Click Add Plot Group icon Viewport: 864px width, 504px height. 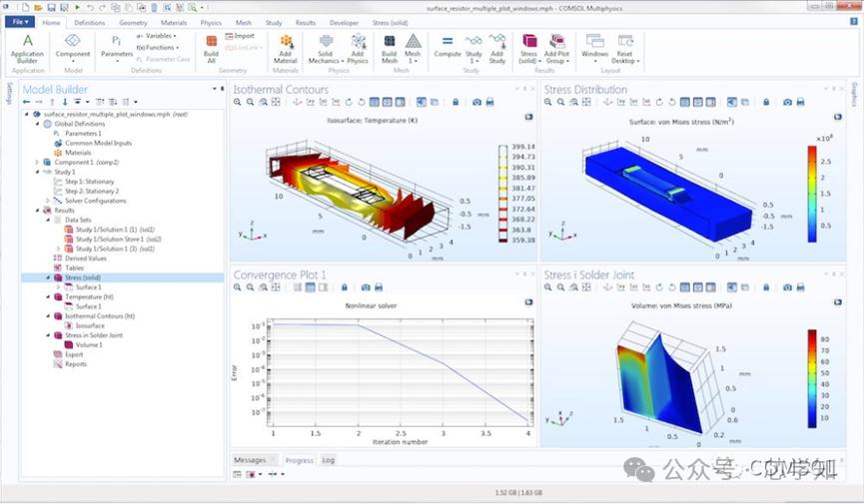tap(556, 49)
